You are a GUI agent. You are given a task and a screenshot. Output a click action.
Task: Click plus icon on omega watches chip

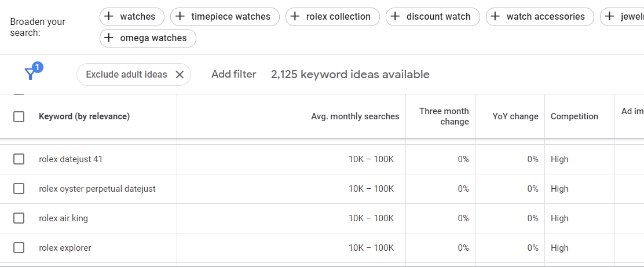(x=109, y=38)
